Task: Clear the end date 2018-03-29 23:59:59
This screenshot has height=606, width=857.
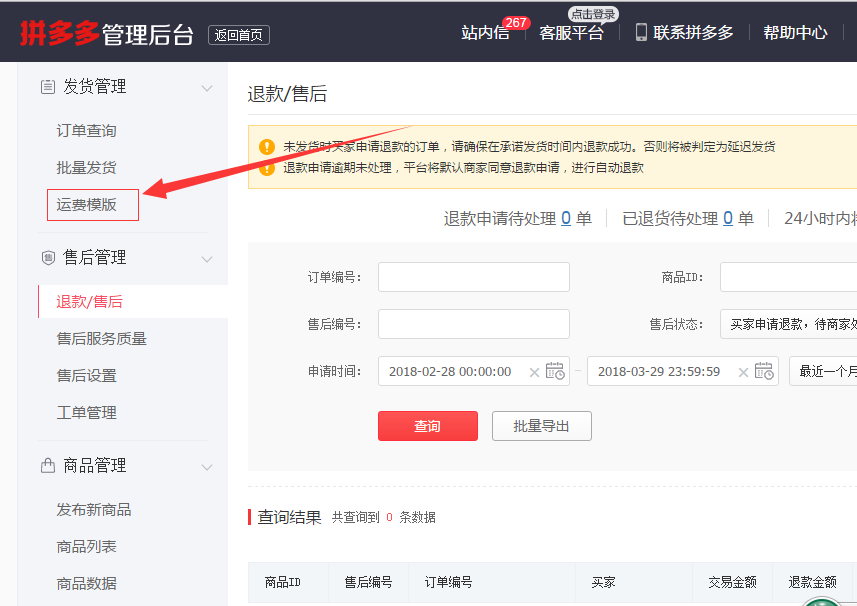Action: click(743, 372)
